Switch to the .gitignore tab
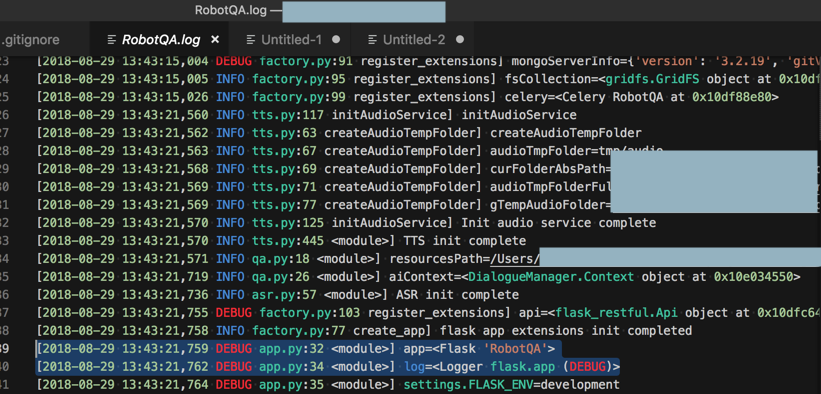 [30, 40]
